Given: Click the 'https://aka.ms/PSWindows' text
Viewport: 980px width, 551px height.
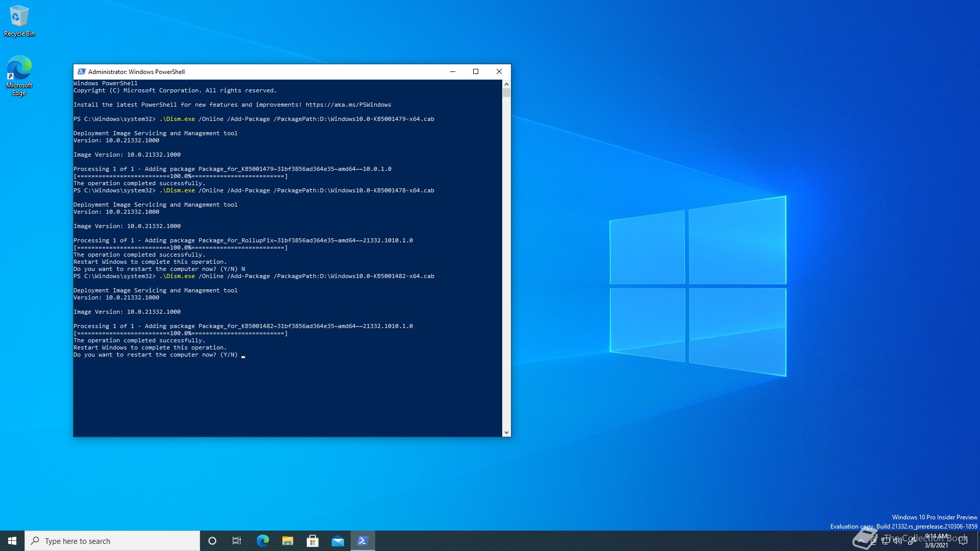Looking at the screenshot, I should pos(348,105).
